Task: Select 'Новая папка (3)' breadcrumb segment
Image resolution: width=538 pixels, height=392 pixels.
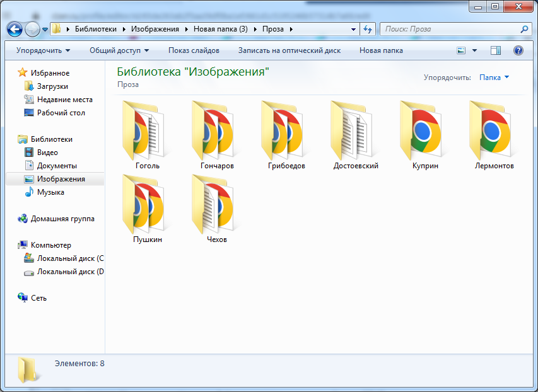Action: click(x=221, y=29)
